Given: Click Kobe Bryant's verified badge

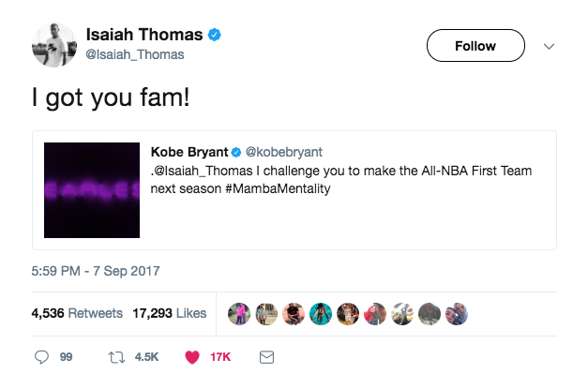Looking at the screenshot, I should [237, 152].
